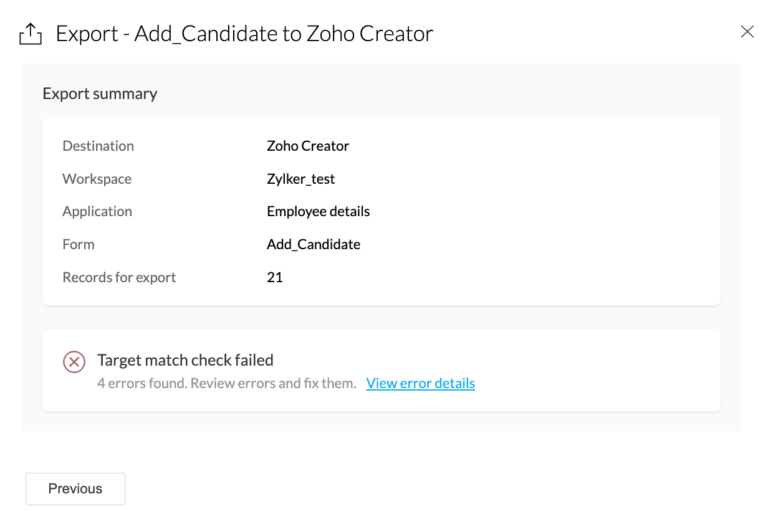The width and height of the screenshot is (768, 532).
Task: Click the 'Form' field label
Action: [x=79, y=244]
